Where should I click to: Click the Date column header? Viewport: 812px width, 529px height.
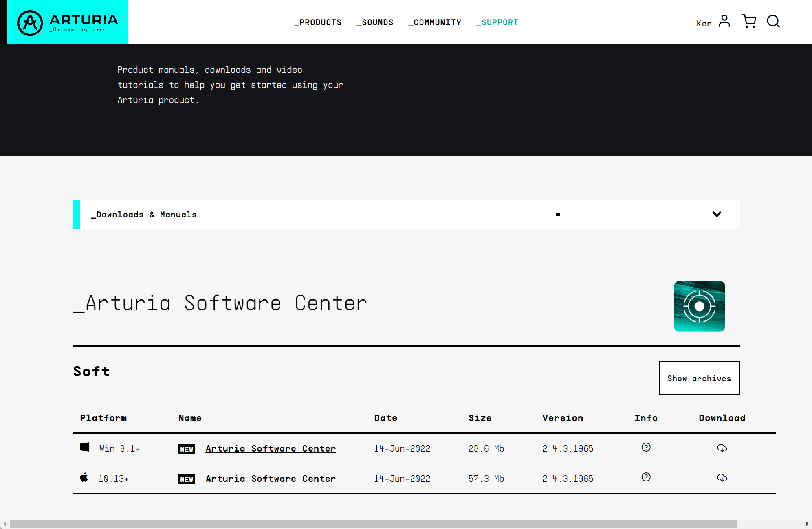(x=386, y=418)
